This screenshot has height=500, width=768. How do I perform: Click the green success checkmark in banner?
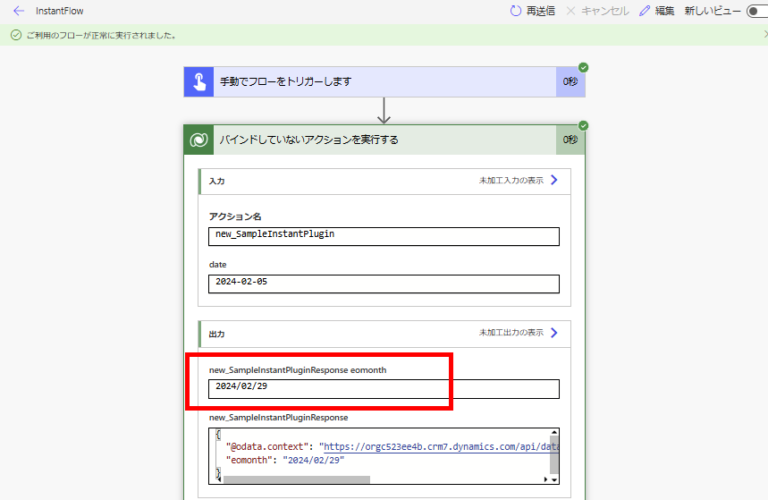pos(16,35)
